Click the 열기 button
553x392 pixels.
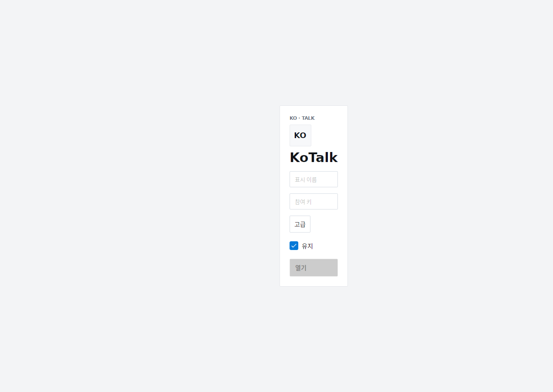tap(314, 268)
